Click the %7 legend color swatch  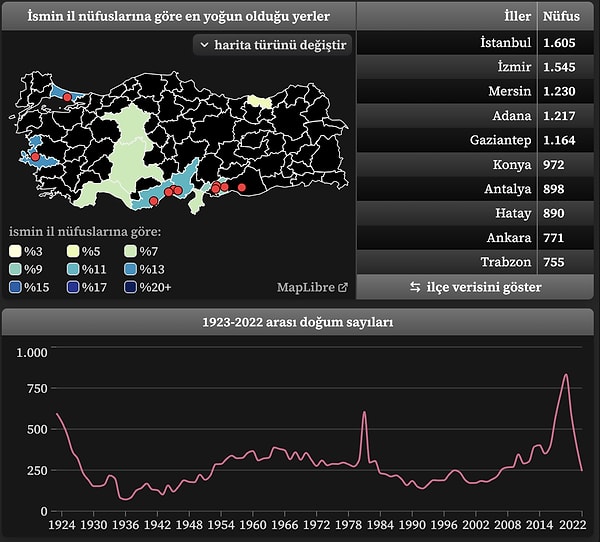tap(130, 251)
